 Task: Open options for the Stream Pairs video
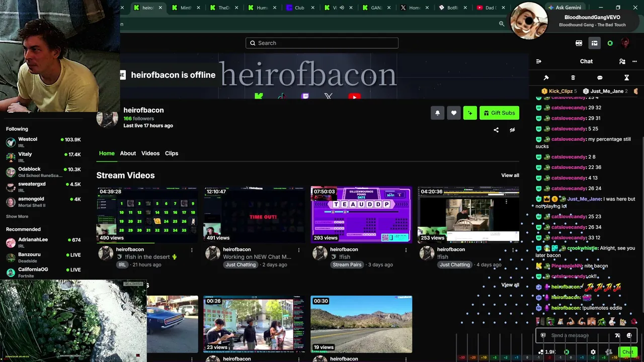click(x=406, y=250)
